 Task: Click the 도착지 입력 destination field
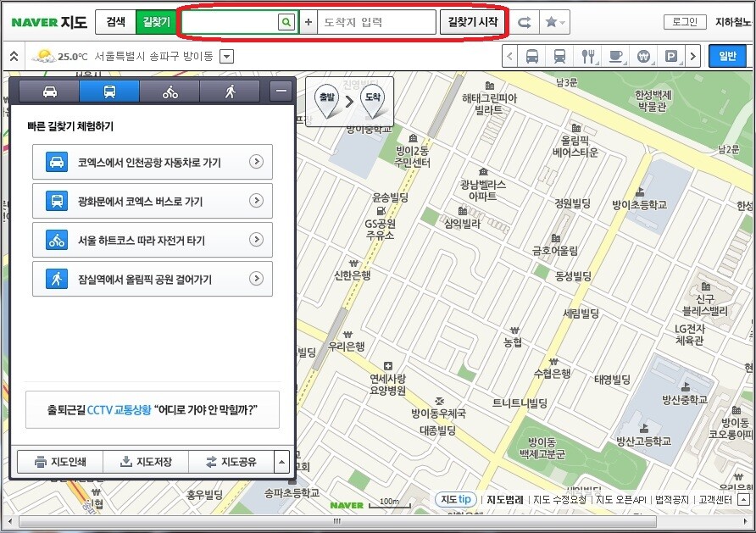(377, 23)
